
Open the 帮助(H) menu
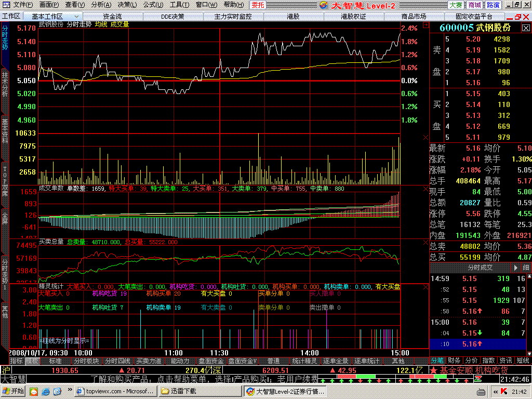coord(233,5)
